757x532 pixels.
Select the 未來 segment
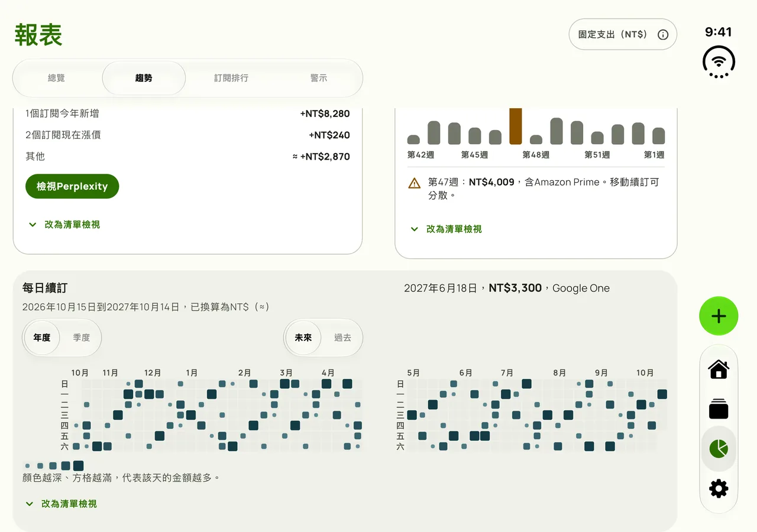[303, 338]
